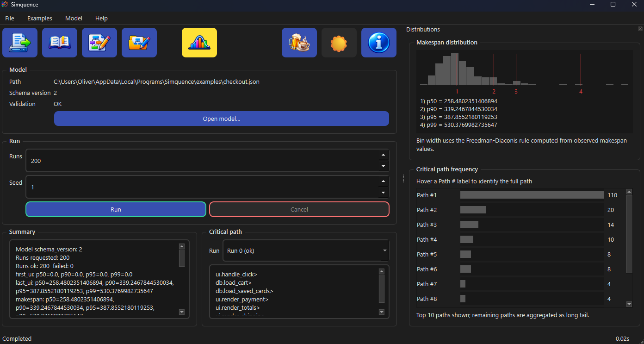Image resolution: width=644 pixels, height=344 pixels.
Task: Click the Path #5 label
Action: [x=427, y=254]
